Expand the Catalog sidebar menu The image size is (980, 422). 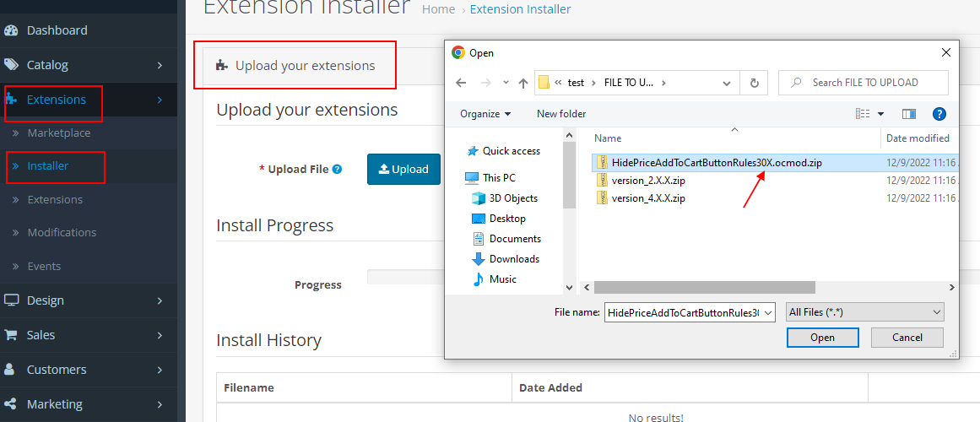47,65
